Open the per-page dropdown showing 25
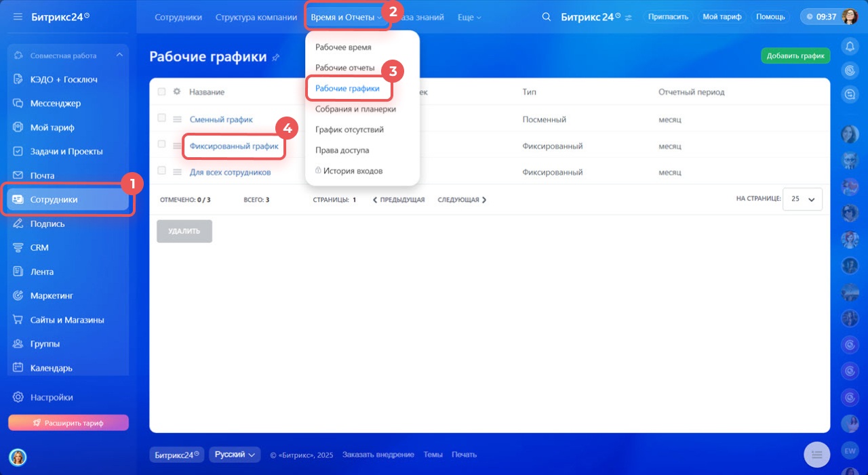868x475 pixels. coord(802,199)
